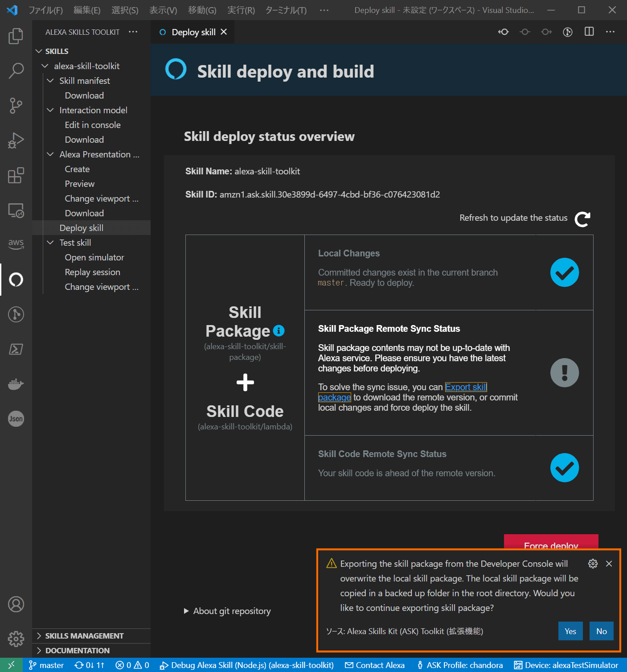Image resolution: width=627 pixels, height=672 pixels.
Task: Open errors and warnings problems indicator
Action: (132, 665)
